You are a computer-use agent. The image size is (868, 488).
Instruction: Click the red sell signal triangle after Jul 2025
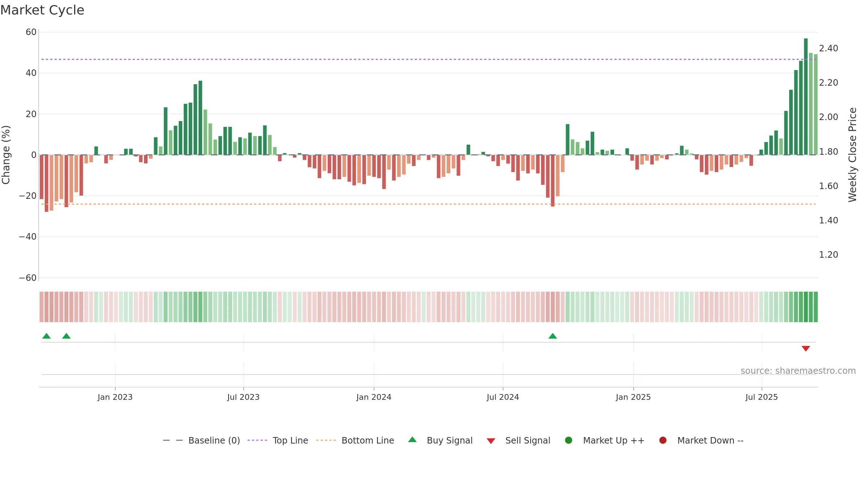click(x=806, y=348)
